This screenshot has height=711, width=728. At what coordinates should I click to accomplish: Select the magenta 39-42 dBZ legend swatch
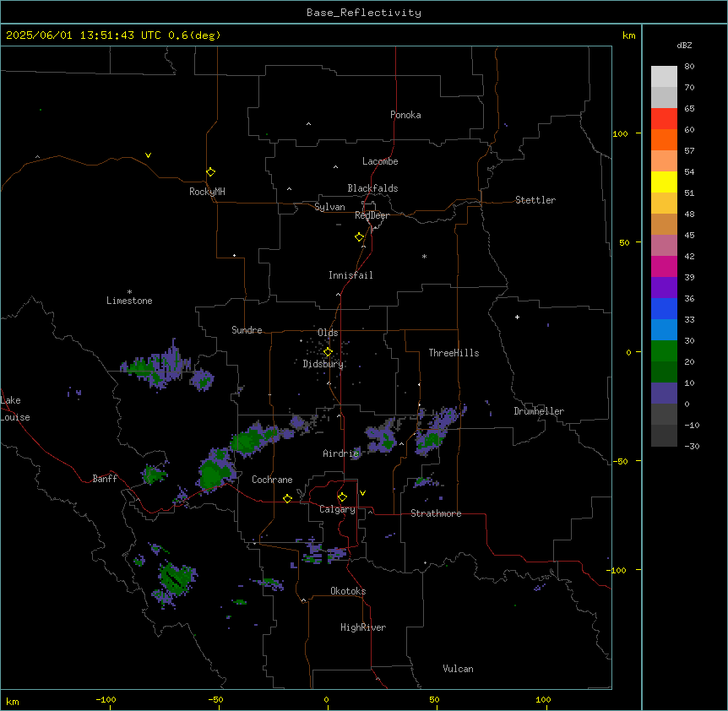coord(664,266)
